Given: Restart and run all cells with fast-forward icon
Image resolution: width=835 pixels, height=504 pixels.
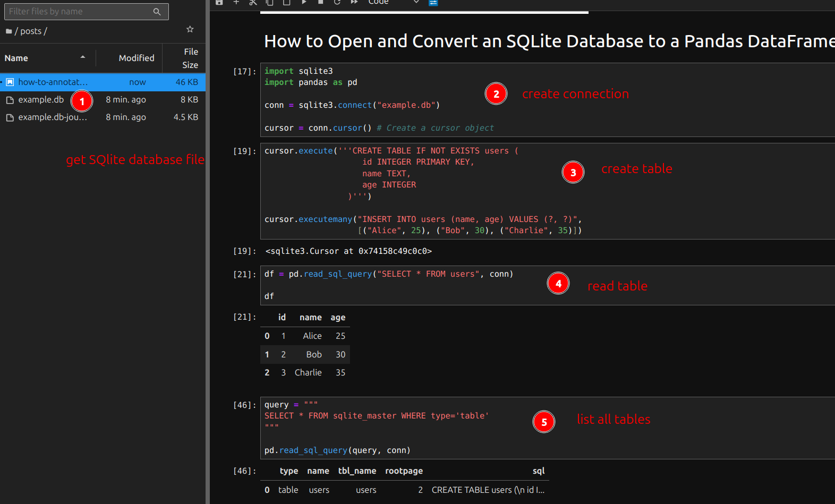Looking at the screenshot, I should coord(354,2).
